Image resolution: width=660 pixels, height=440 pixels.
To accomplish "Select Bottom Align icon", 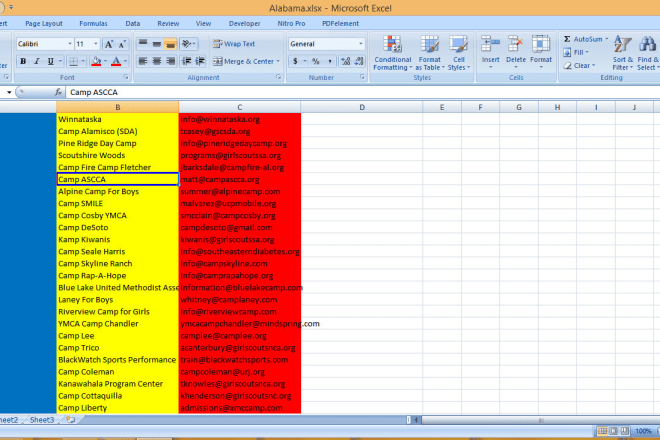I will [x=170, y=44].
